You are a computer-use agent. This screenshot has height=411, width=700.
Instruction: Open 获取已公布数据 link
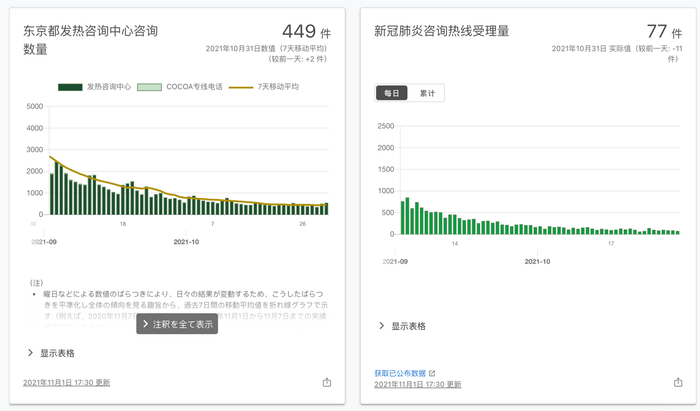point(400,374)
